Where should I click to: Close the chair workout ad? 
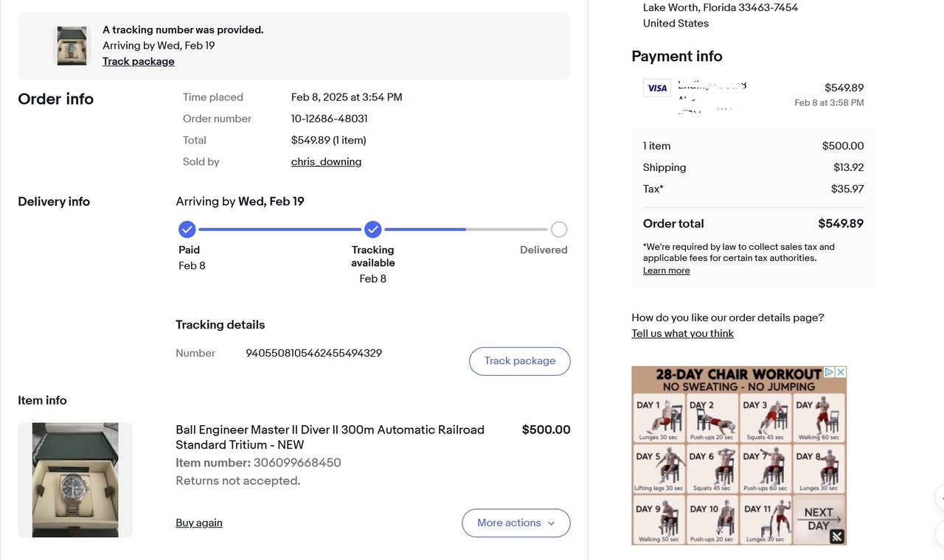pyautogui.click(x=840, y=372)
